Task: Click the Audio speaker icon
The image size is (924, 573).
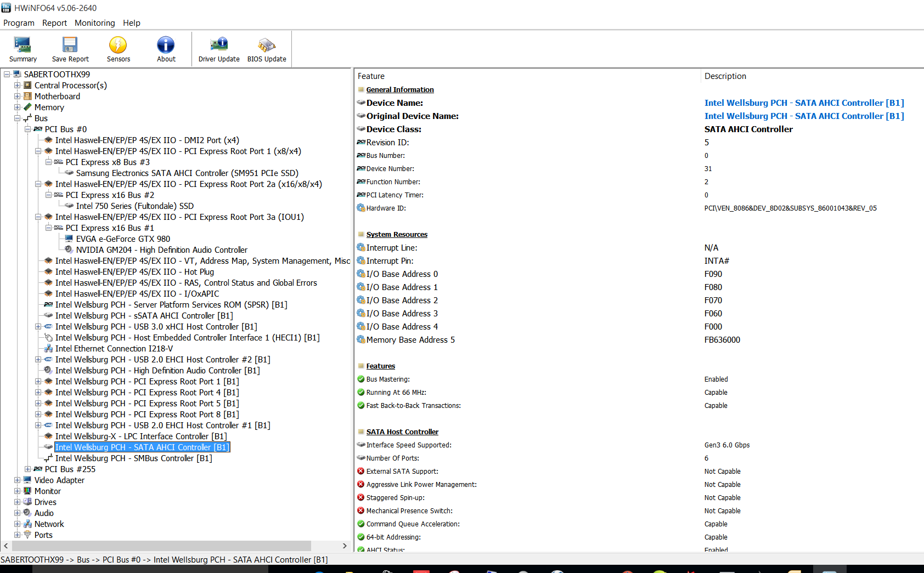Action: (27, 513)
